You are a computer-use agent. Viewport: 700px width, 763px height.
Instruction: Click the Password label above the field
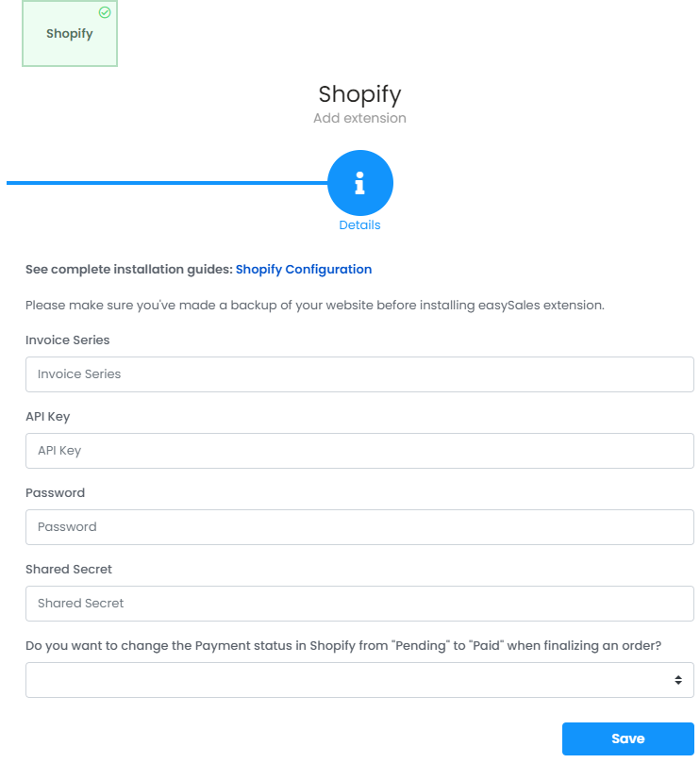55,493
